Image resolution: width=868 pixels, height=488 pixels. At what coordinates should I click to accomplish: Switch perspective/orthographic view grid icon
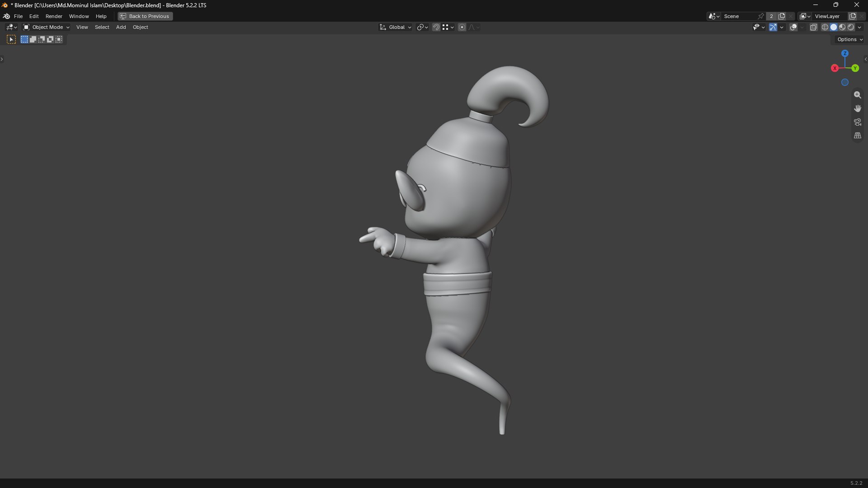tap(857, 136)
